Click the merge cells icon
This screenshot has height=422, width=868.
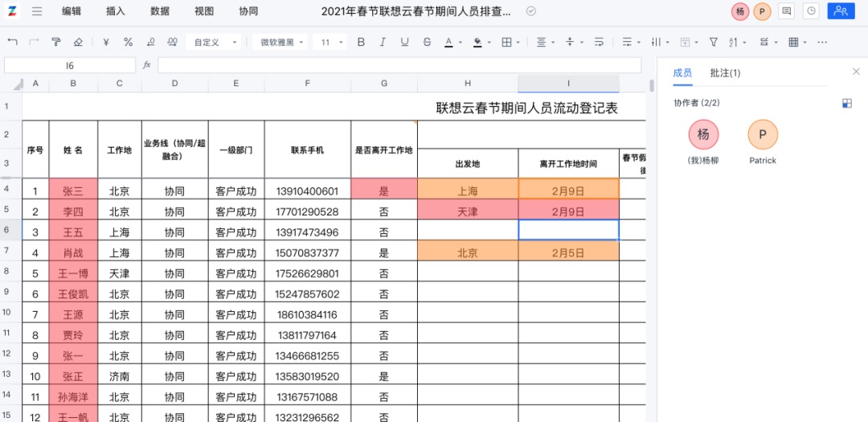tap(685, 42)
